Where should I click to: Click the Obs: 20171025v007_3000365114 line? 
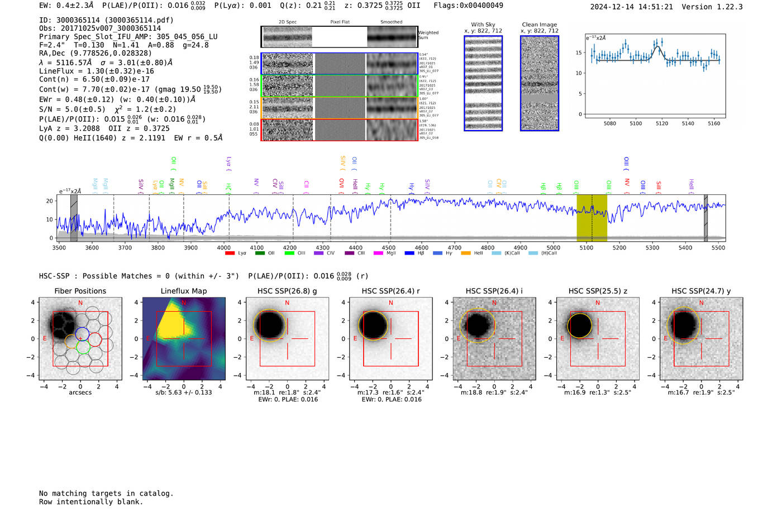click(x=100, y=28)
